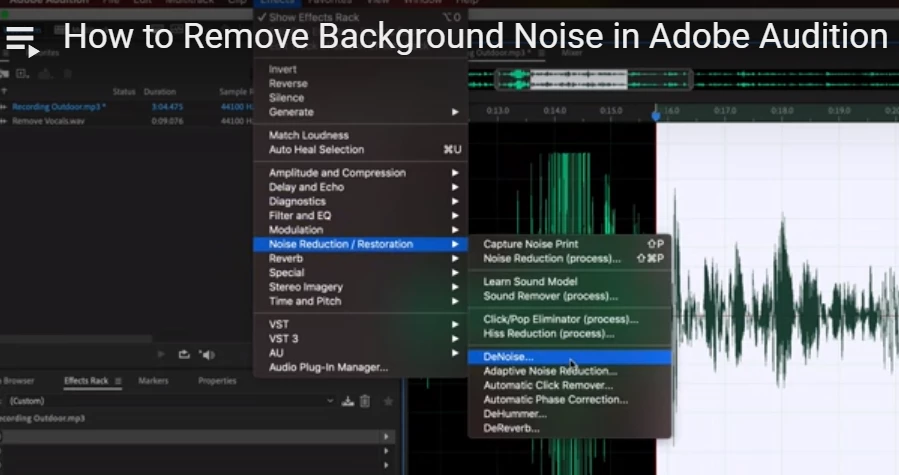Viewport: 899px width, 475px height.
Task: Choose DeNoise effect
Action: click(x=570, y=357)
